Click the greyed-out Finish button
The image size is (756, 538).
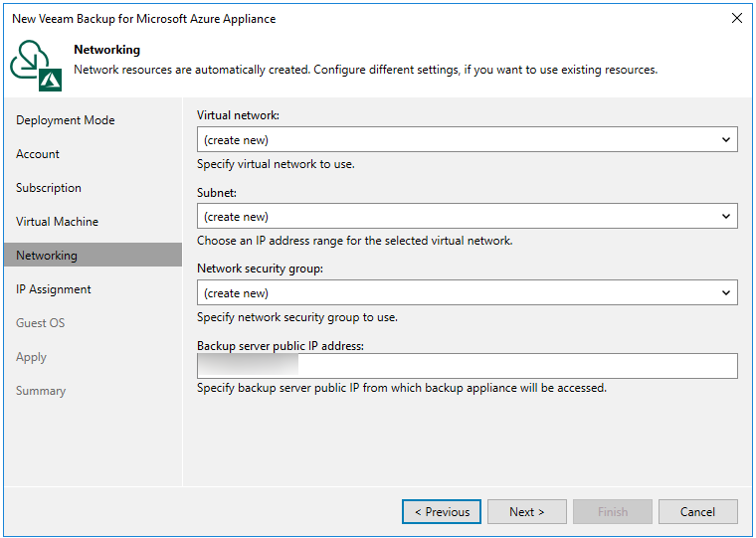tap(613, 512)
